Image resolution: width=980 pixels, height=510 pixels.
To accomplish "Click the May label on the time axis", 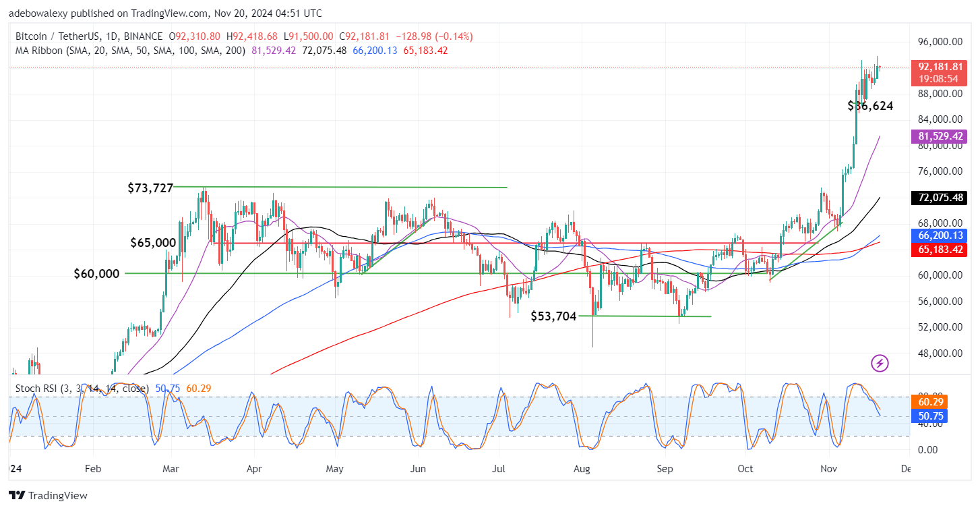I will coord(334,468).
